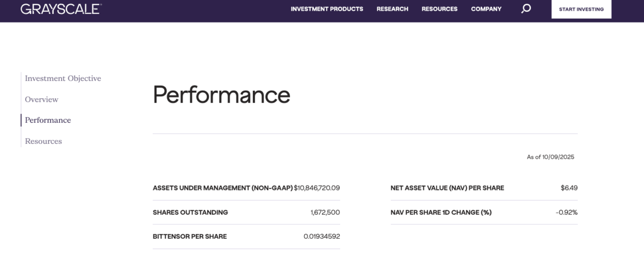The width and height of the screenshot is (644, 264).
Task: Select Performance in the left sidebar
Action: pos(48,120)
